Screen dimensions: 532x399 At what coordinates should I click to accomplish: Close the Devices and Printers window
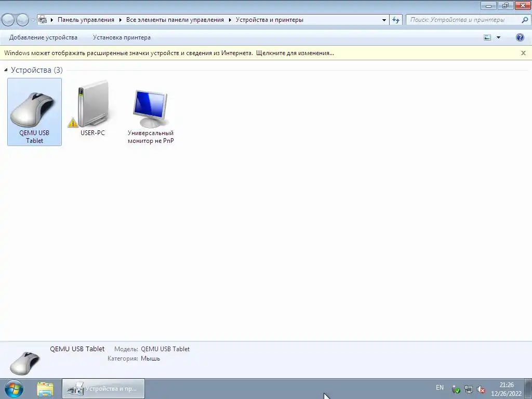[x=523, y=5]
